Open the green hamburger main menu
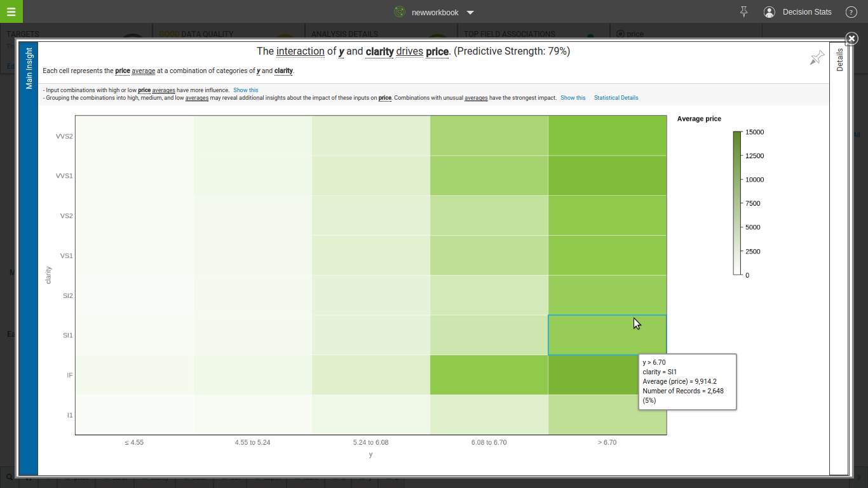 pos(11,11)
